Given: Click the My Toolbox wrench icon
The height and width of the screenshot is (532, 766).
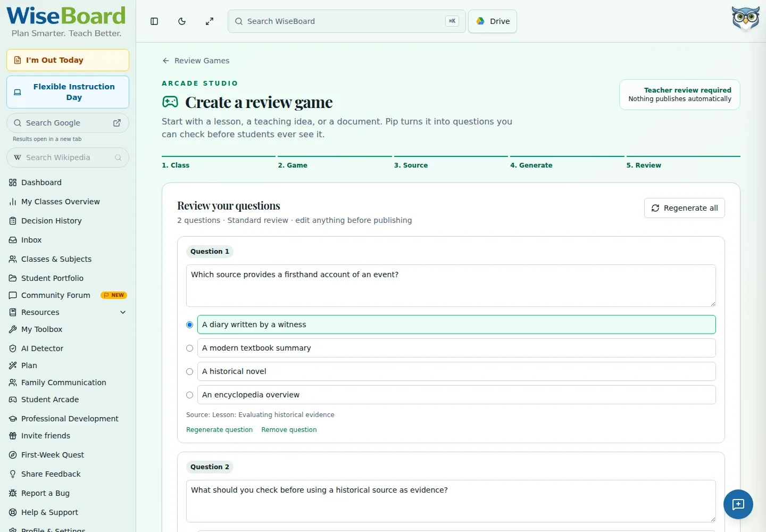Looking at the screenshot, I should (13, 329).
